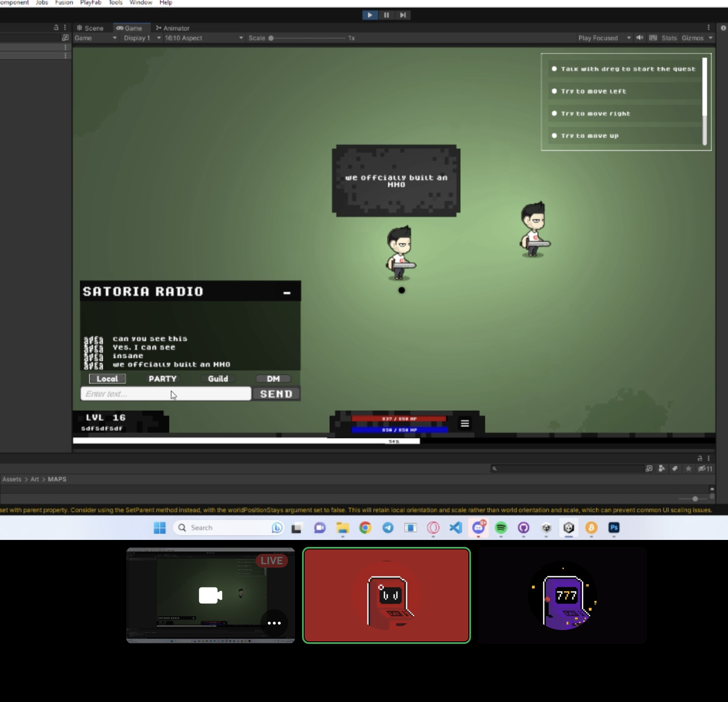Open Spotify from the taskbar
Viewport: 728px width, 702px height.
501,528
